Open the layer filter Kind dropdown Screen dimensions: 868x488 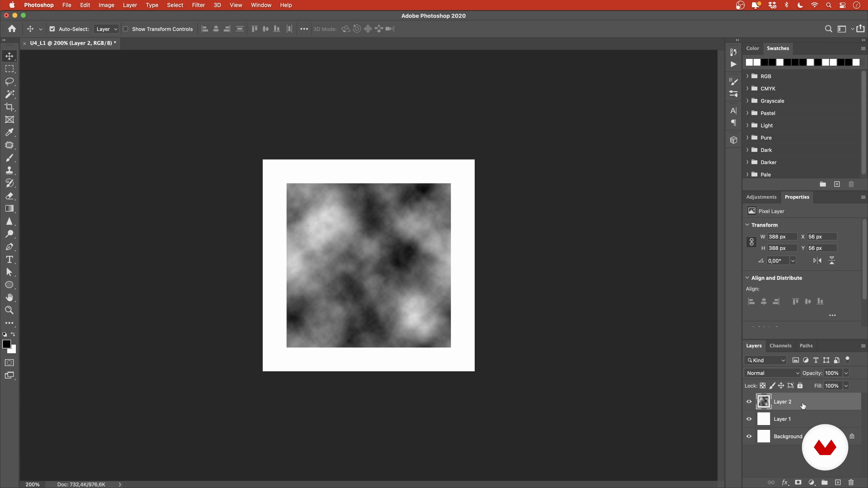[766, 360]
